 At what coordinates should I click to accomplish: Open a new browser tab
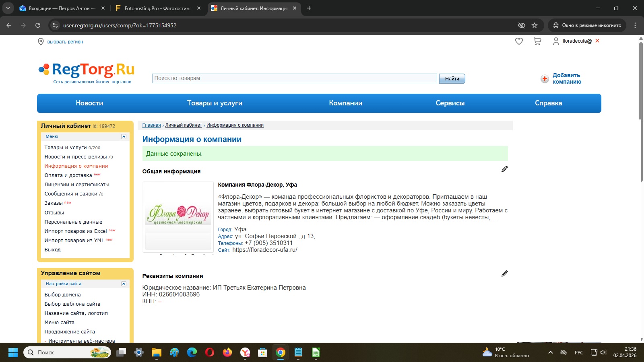309,8
